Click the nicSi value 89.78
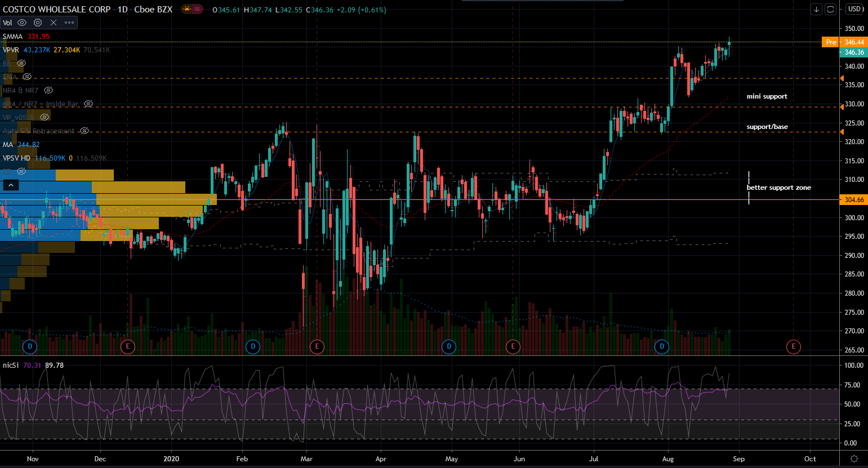The width and height of the screenshot is (868, 468). click(54, 365)
